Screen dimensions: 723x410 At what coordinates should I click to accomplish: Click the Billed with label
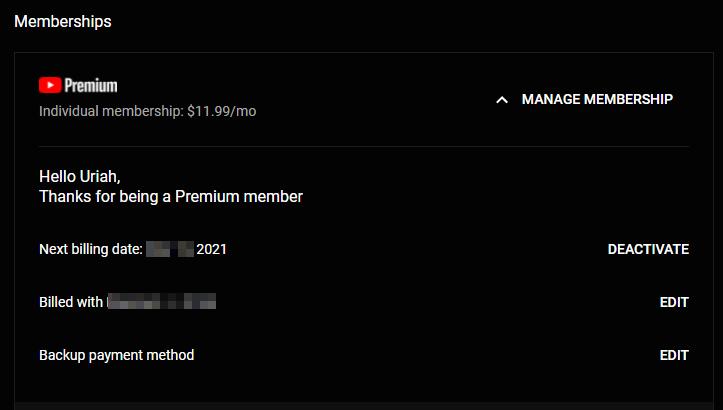[71, 302]
